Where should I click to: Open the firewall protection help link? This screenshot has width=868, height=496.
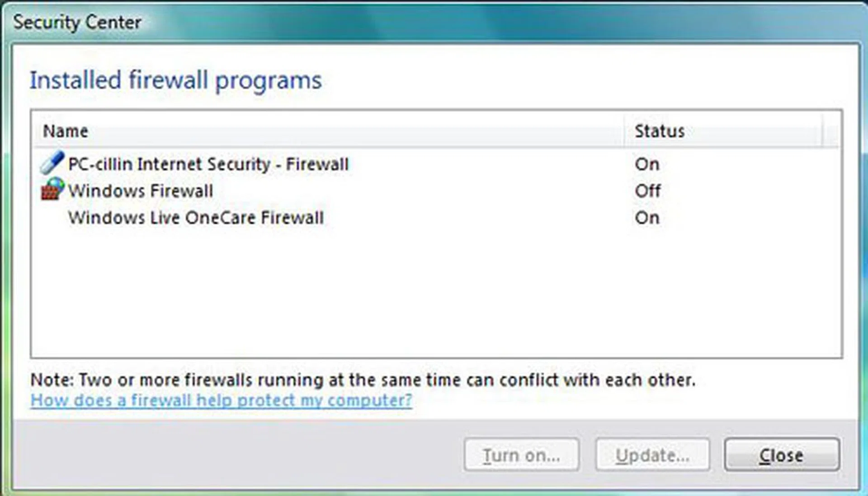tap(220, 400)
